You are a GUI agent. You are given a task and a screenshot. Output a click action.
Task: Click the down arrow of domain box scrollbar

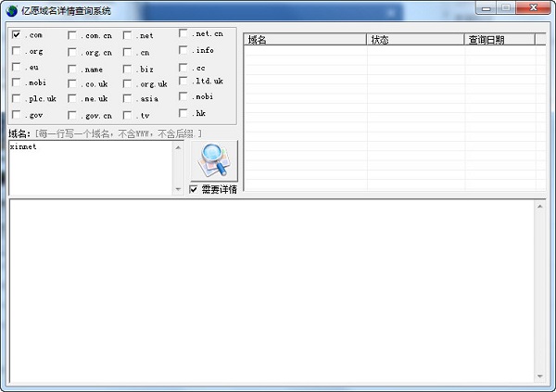178,189
